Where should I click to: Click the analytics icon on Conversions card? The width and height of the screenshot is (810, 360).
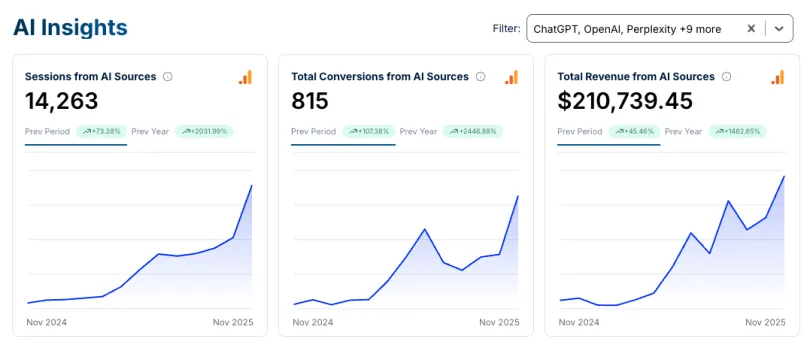point(511,77)
